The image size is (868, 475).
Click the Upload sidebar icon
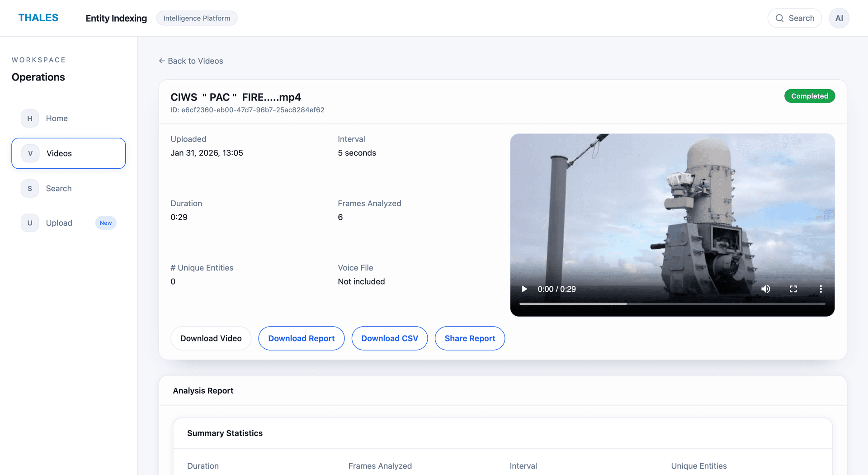coord(29,223)
